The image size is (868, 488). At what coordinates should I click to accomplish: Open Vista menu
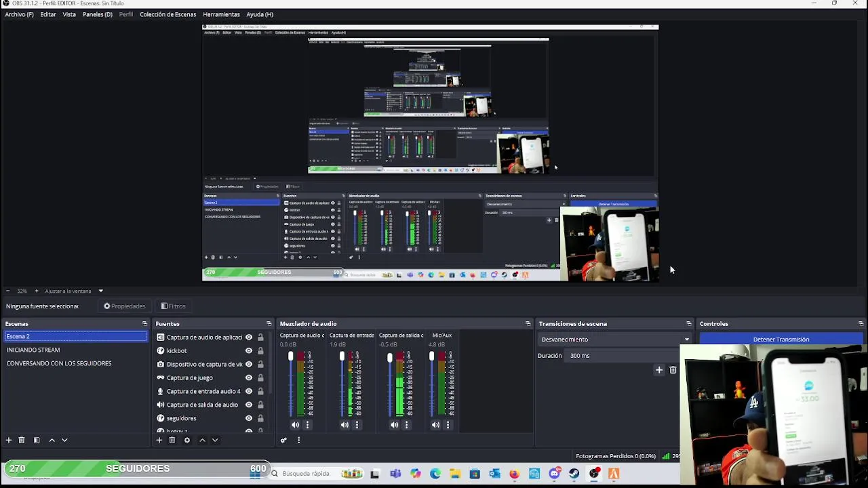click(x=69, y=14)
